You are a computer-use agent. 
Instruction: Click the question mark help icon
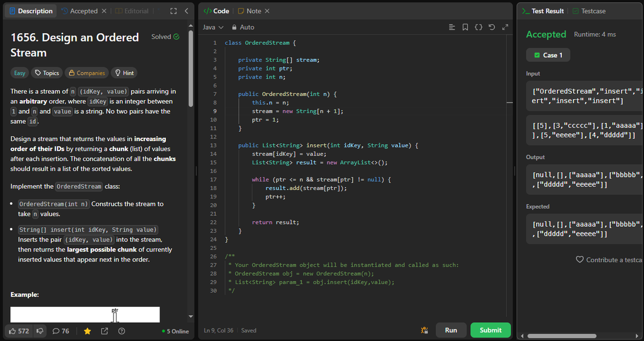[122, 331]
